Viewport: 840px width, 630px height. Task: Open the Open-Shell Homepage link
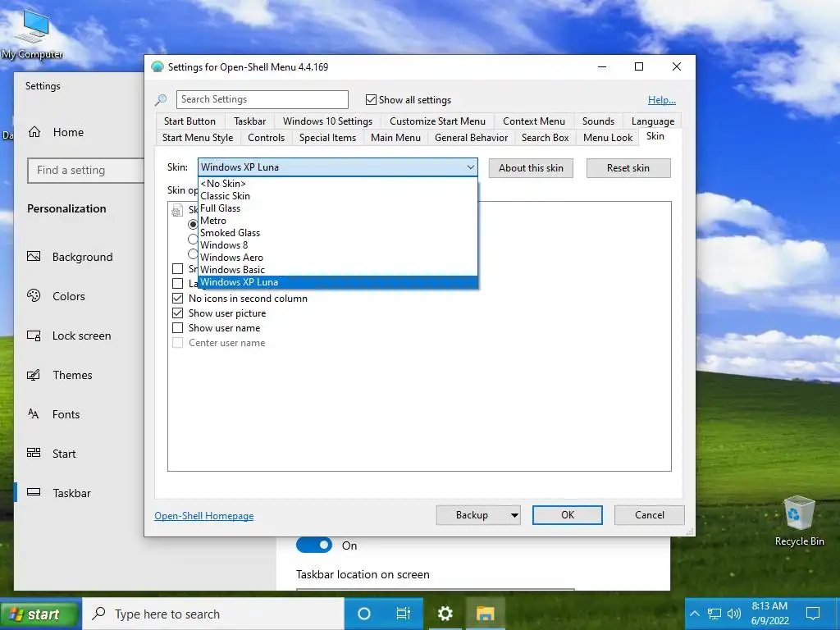[204, 516]
